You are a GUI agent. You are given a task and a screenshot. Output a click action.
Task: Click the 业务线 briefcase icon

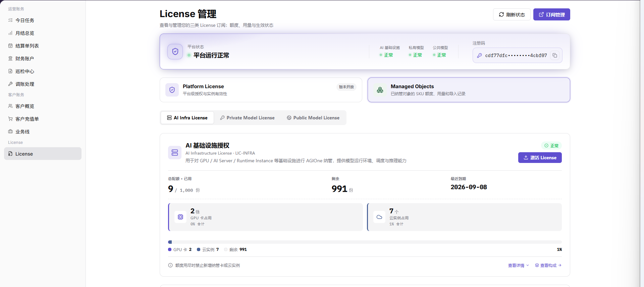tap(10, 132)
